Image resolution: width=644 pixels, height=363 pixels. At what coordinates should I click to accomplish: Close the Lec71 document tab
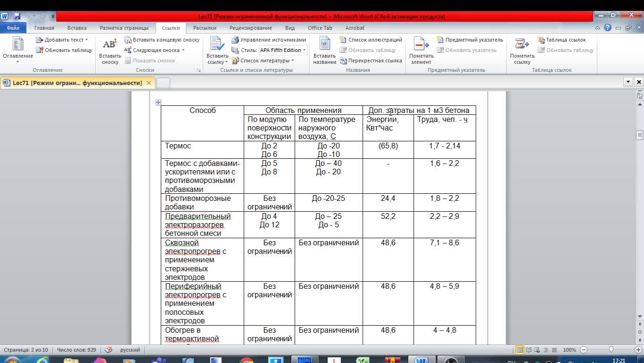click(148, 83)
